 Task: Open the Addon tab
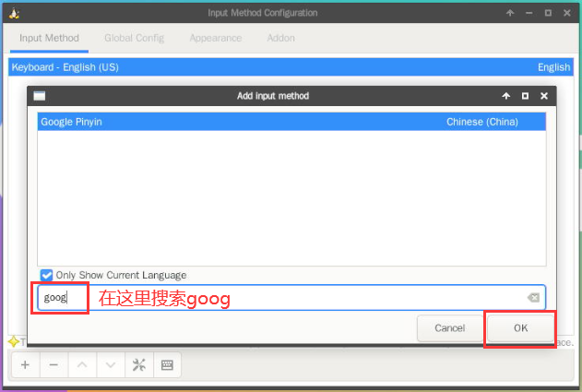[281, 38]
